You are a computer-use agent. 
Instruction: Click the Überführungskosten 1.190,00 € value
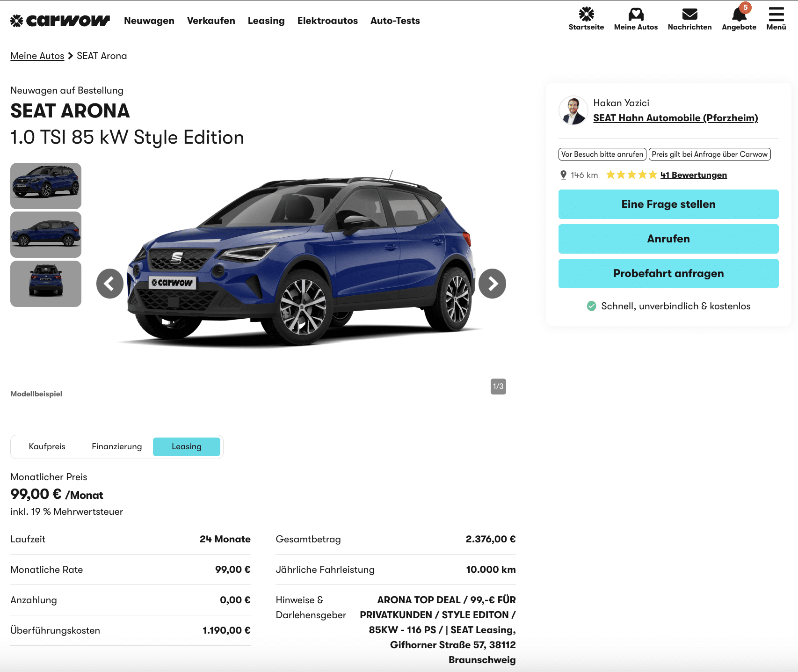coord(226,630)
